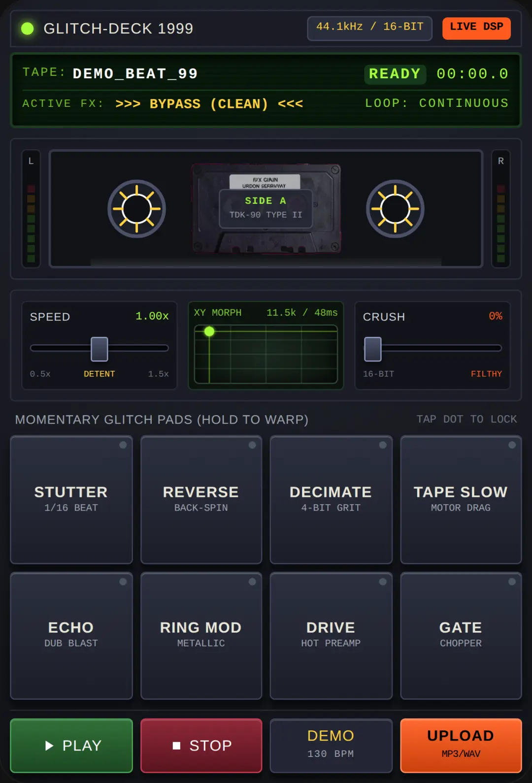Load the DEMO 130 BPM track
532x783 pixels.
[331, 746]
